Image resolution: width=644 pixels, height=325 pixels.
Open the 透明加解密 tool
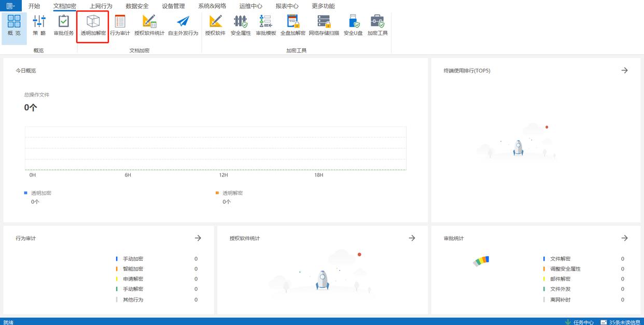click(x=93, y=25)
